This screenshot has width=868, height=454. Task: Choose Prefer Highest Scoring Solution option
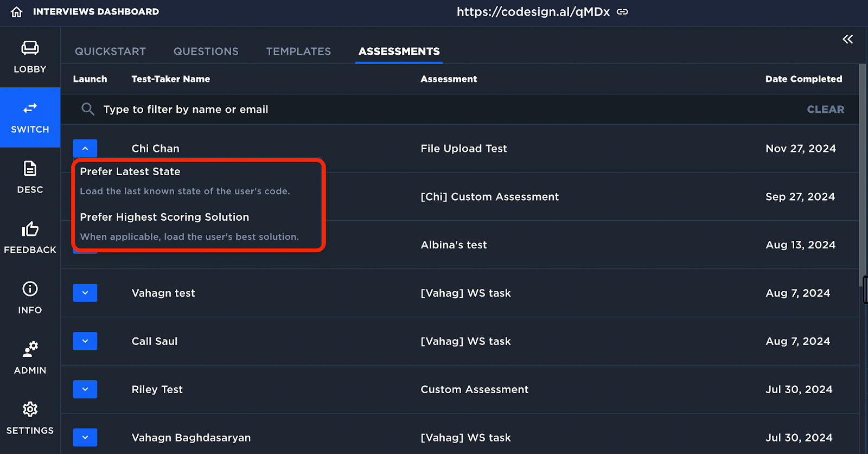point(199,226)
